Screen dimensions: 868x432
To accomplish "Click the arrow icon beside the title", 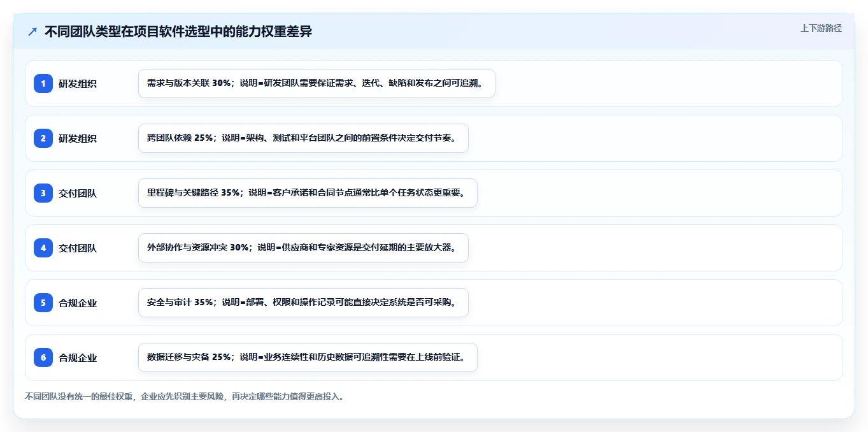I will [x=32, y=31].
